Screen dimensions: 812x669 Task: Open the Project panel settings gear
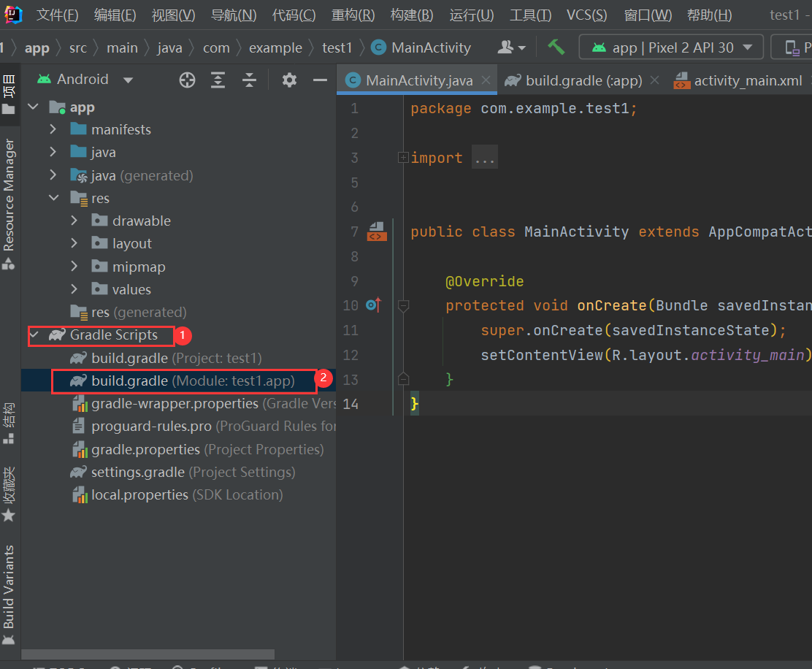pos(289,80)
